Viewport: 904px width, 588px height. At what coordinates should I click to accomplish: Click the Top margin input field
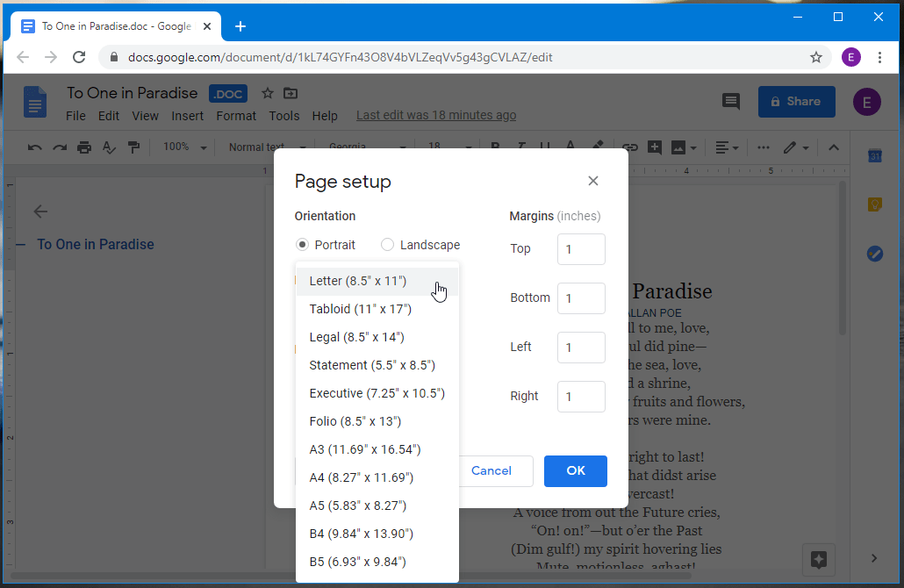point(581,249)
